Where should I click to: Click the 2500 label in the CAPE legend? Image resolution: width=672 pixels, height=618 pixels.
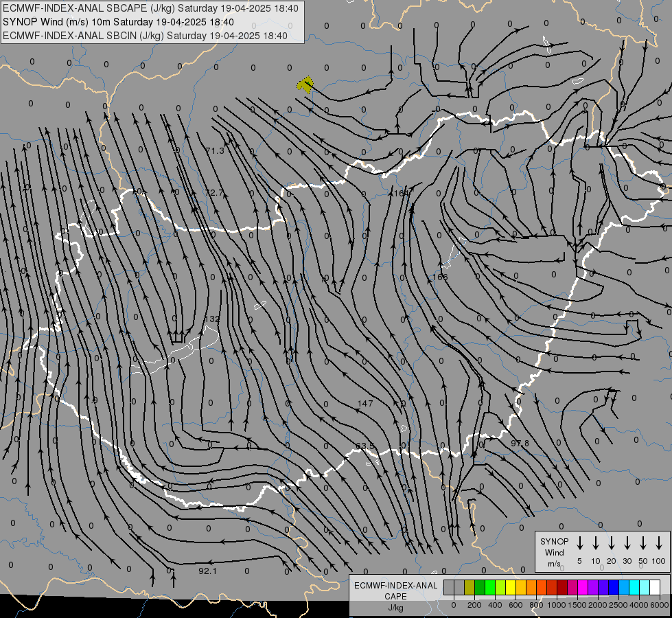(x=618, y=605)
